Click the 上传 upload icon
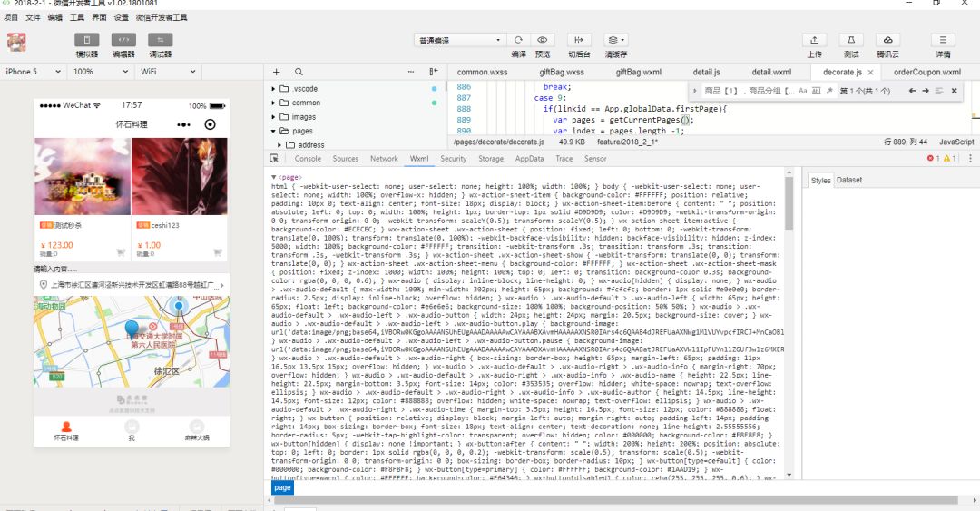This screenshot has height=511, width=980. pyautogui.click(x=814, y=40)
